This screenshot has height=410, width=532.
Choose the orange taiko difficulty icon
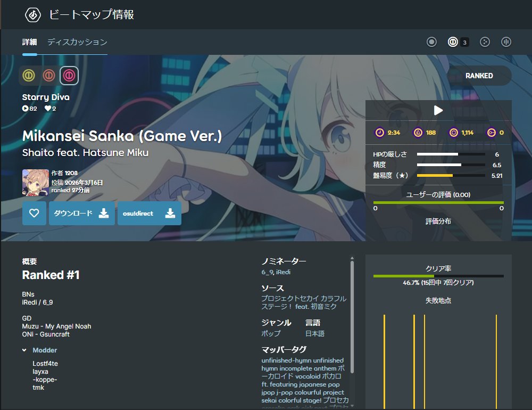[49, 76]
